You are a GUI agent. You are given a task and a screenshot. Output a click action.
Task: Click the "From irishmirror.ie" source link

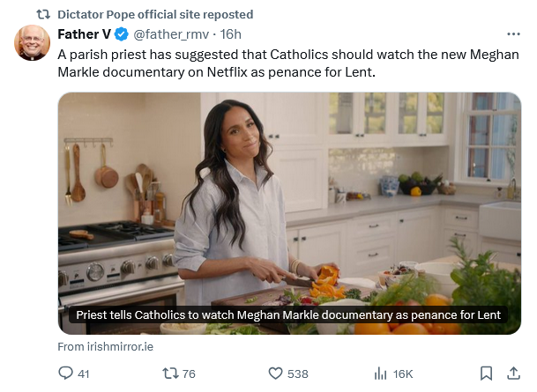pos(105,346)
